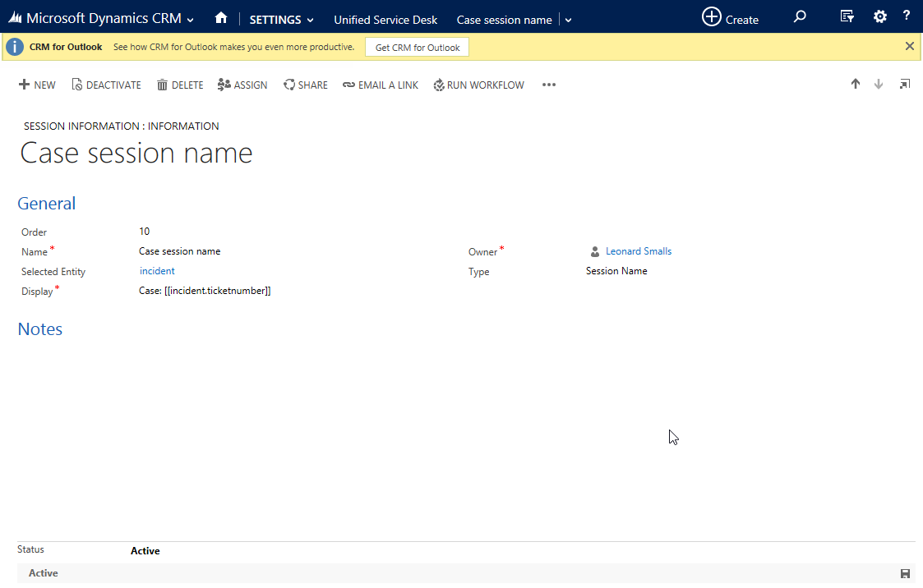This screenshot has width=923, height=588.
Task: Open the SETTINGS menu
Action: pyautogui.click(x=275, y=20)
